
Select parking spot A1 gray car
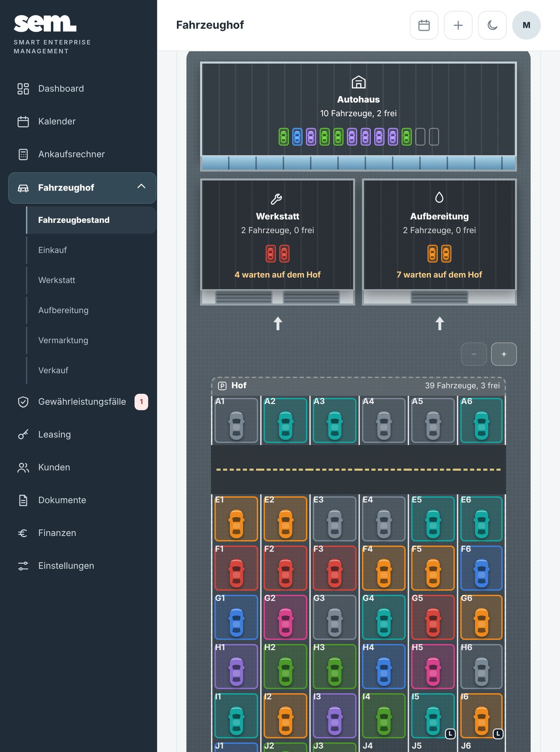(x=236, y=420)
